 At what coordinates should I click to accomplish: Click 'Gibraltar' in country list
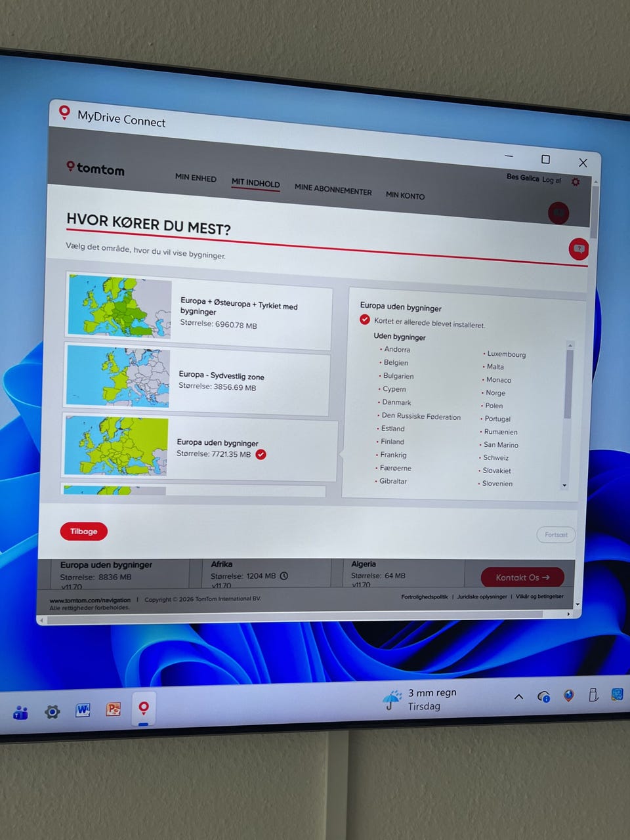[x=393, y=481]
